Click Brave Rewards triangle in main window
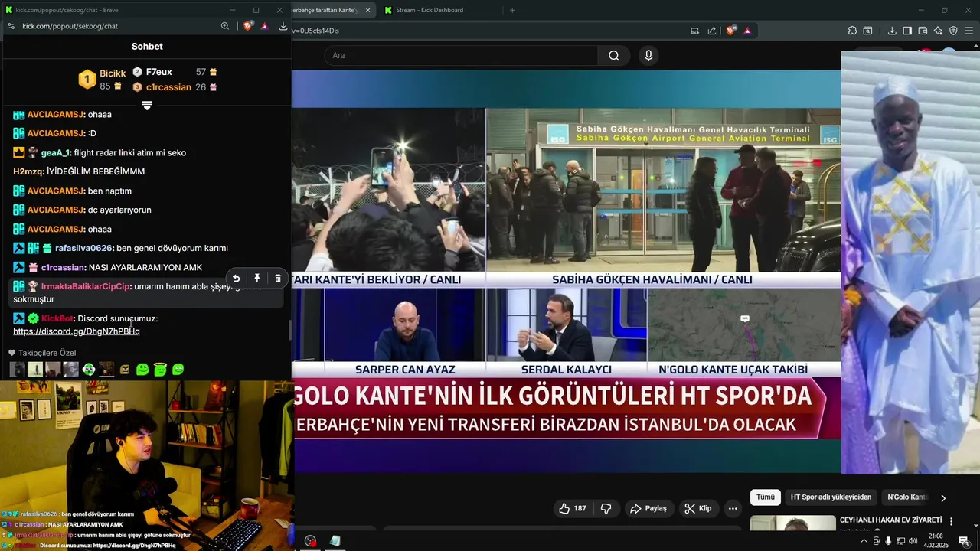 tap(747, 31)
